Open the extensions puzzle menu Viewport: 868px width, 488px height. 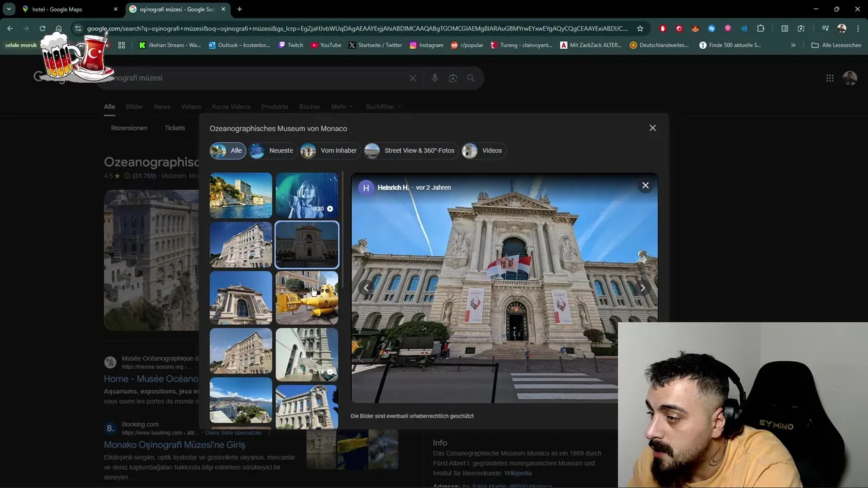point(760,28)
